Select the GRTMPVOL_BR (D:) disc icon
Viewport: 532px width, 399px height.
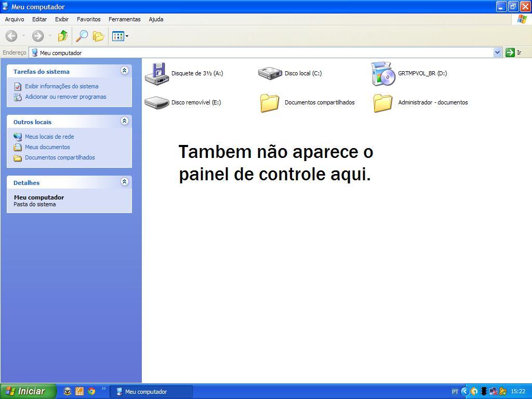383,74
